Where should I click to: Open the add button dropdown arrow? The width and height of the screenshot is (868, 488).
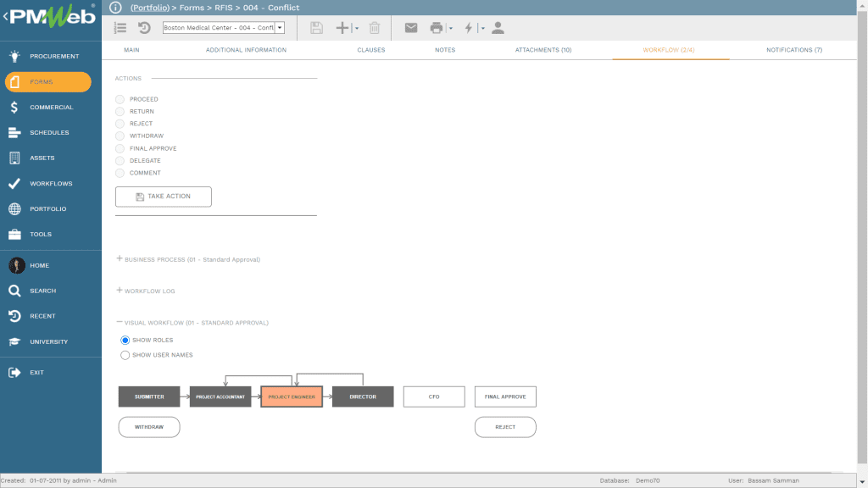click(x=357, y=28)
